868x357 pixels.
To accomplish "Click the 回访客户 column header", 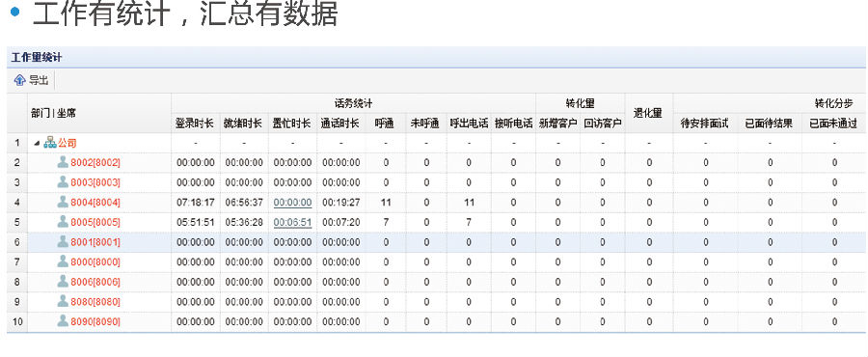I will tap(603, 124).
